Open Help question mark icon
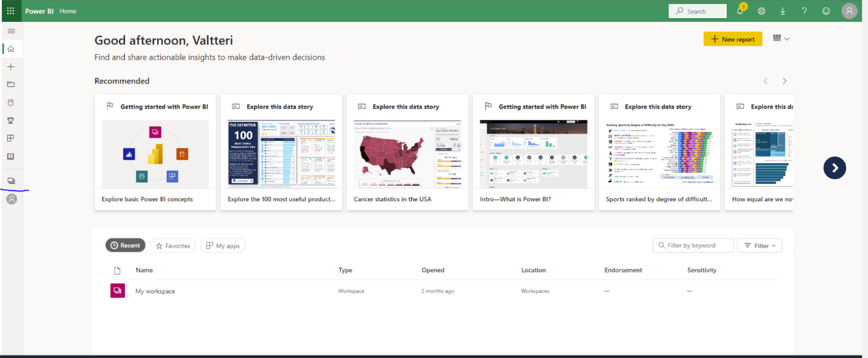The image size is (868, 358). [x=804, y=11]
